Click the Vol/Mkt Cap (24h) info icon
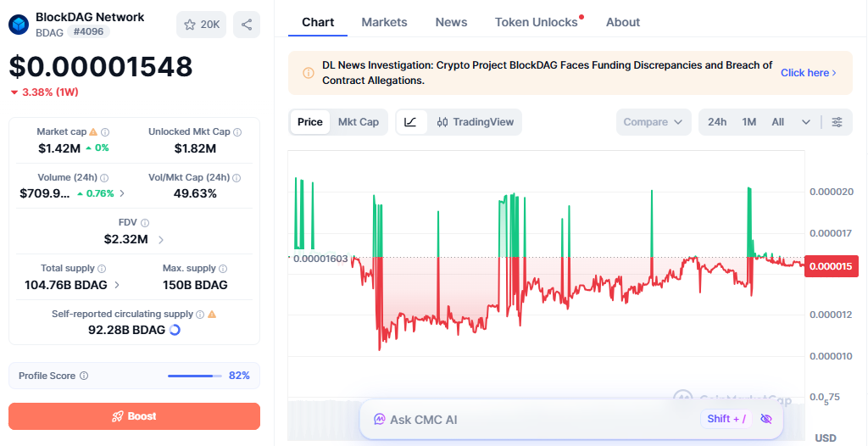 tap(237, 178)
